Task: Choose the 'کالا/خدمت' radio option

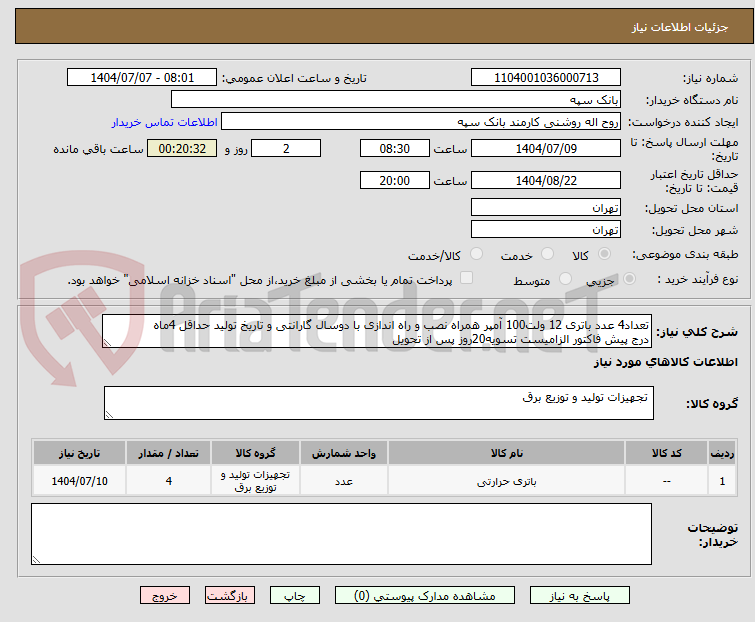Action: point(476,255)
